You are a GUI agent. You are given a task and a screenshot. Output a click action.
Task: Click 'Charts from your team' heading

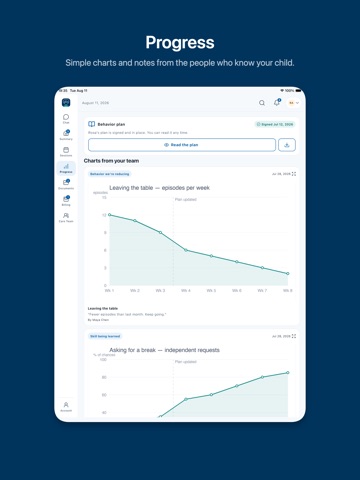pos(111,161)
